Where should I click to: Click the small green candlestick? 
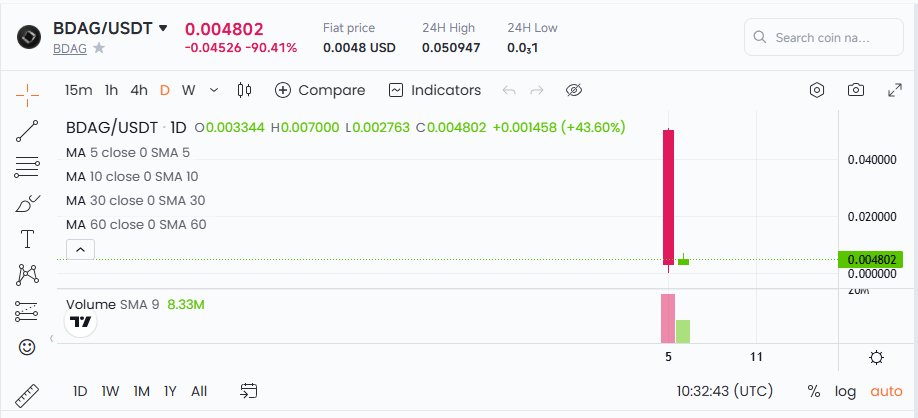point(683,262)
